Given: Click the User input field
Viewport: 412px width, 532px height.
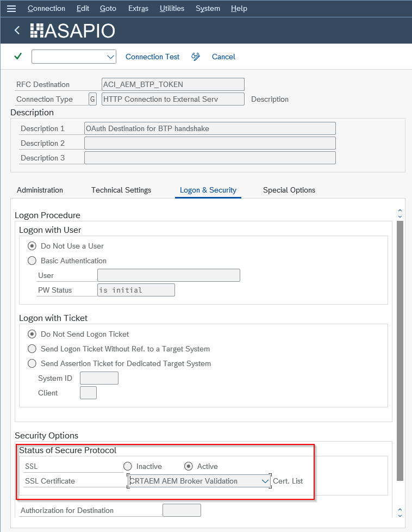Looking at the screenshot, I should point(168,275).
